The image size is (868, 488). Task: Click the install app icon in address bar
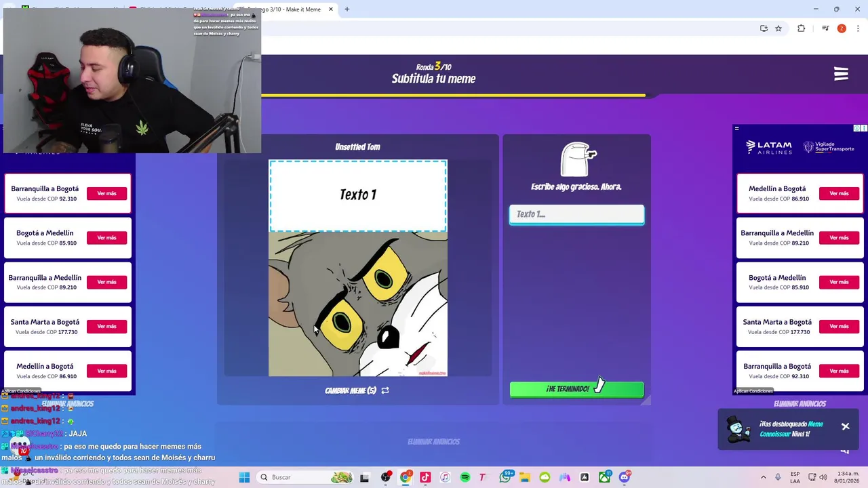point(764,28)
